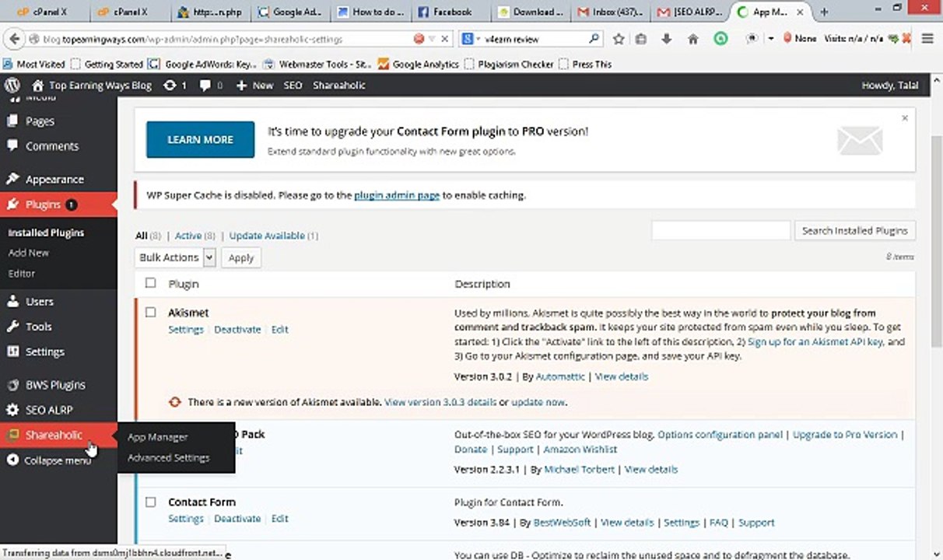Screen dimensions: 943x560
Task: Click the New content plus button
Action: tap(254, 86)
